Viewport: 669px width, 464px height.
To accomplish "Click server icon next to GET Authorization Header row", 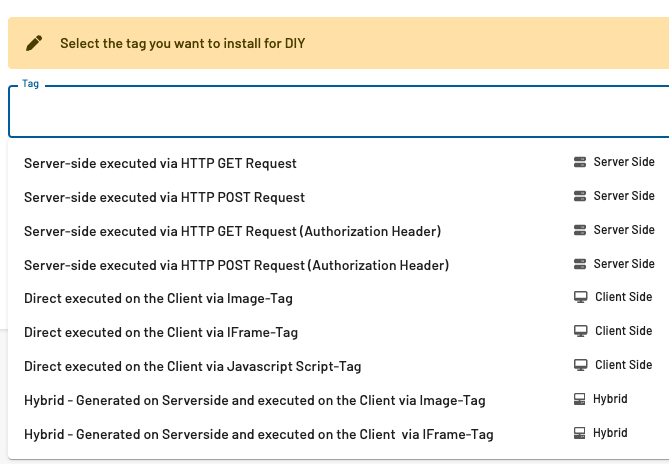I will point(580,230).
